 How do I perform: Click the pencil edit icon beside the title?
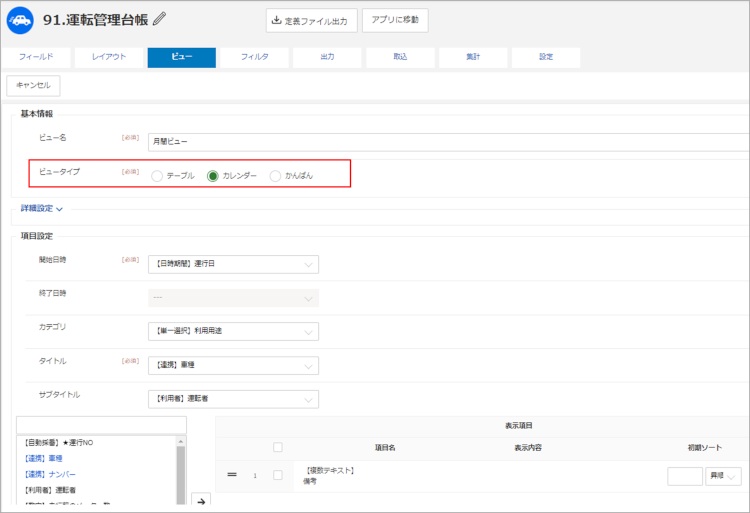(159, 19)
